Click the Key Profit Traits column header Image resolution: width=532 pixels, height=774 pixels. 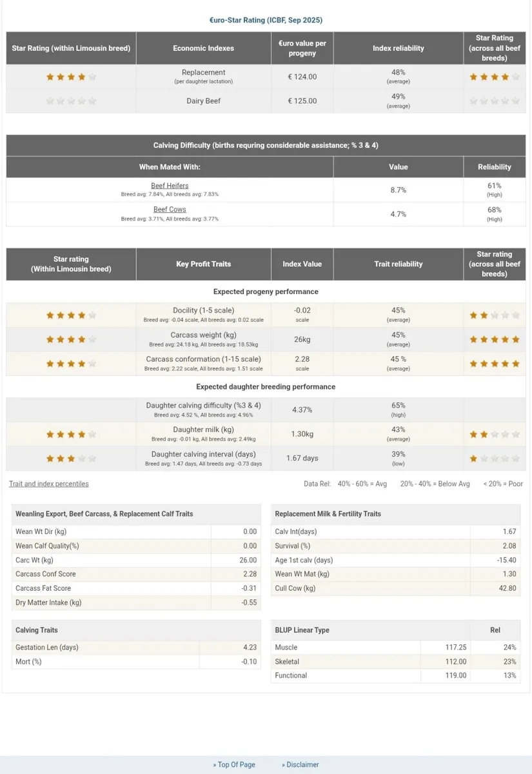[203, 264]
